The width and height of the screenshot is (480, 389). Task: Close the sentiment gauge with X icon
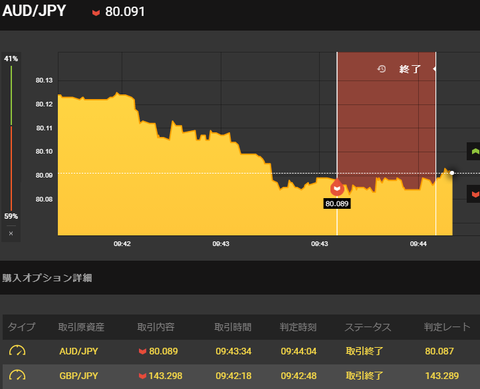click(x=11, y=233)
